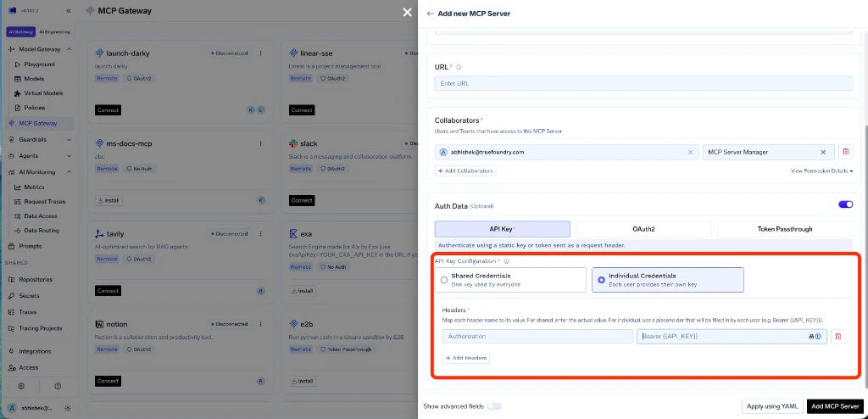The image size is (868, 419).
Task: Open settings via the sidebar gear icon
Action: [21, 386]
